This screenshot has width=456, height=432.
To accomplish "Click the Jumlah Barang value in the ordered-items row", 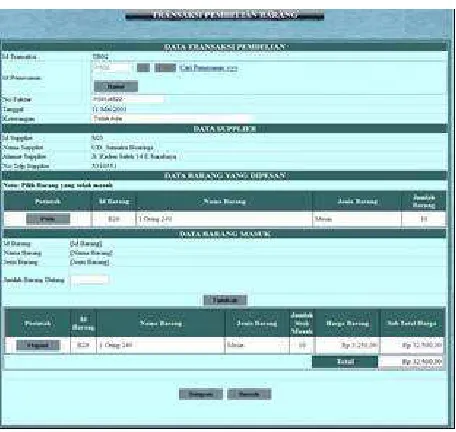I will (x=424, y=219).
